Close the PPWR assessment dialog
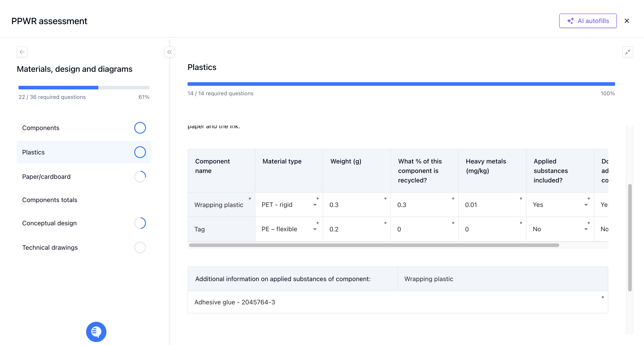Screen dimensions: 644x345 tap(627, 21)
